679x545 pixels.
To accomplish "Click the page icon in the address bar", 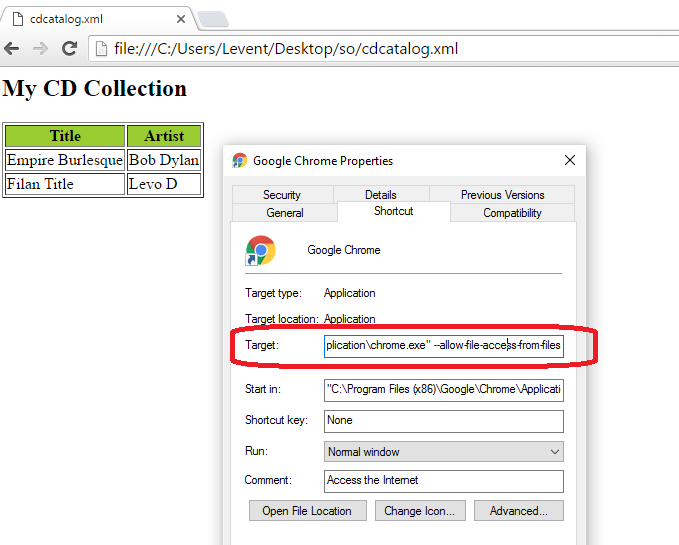I will click(100, 49).
